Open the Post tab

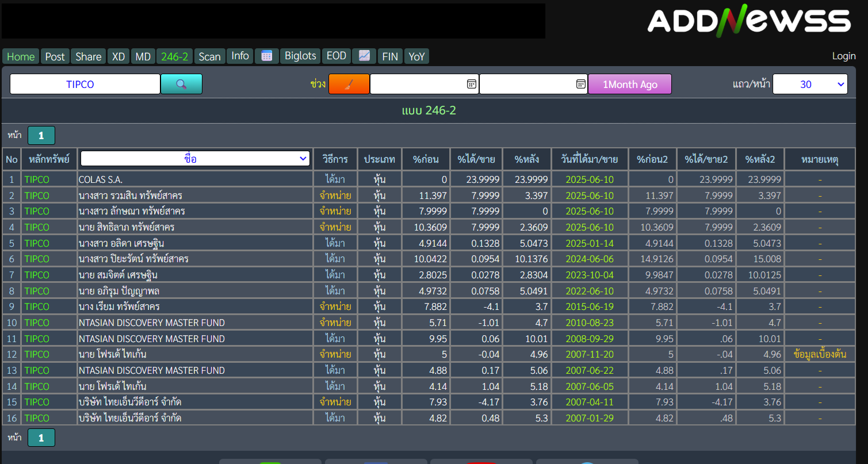pos(55,56)
